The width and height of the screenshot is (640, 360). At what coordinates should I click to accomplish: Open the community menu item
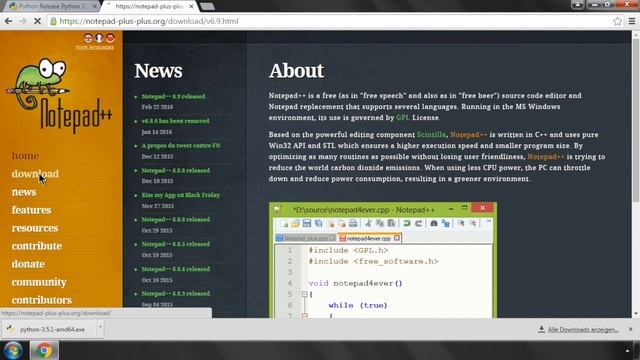[39, 282]
